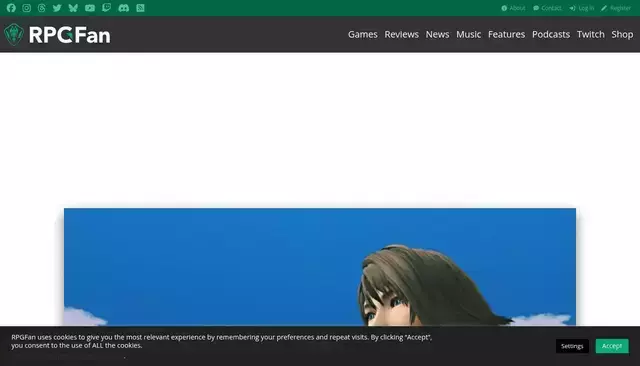Open RPGFan's Facebook page icon

(x=11, y=8)
